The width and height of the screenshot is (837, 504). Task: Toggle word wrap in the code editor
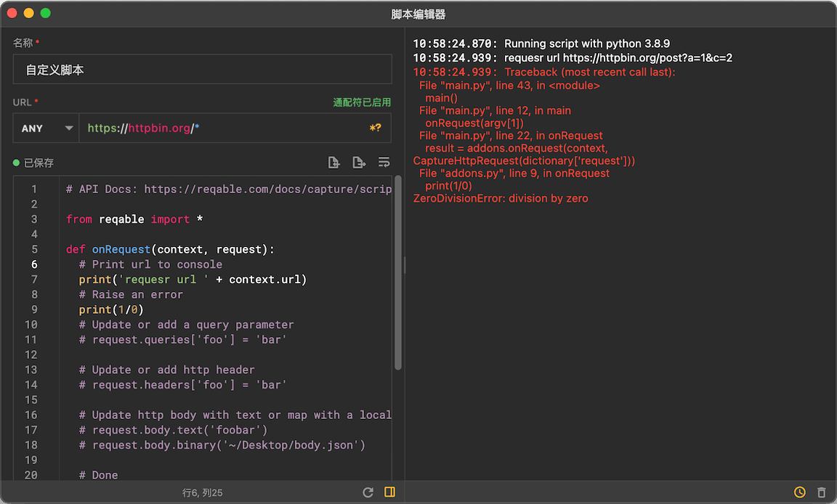pyautogui.click(x=384, y=162)
